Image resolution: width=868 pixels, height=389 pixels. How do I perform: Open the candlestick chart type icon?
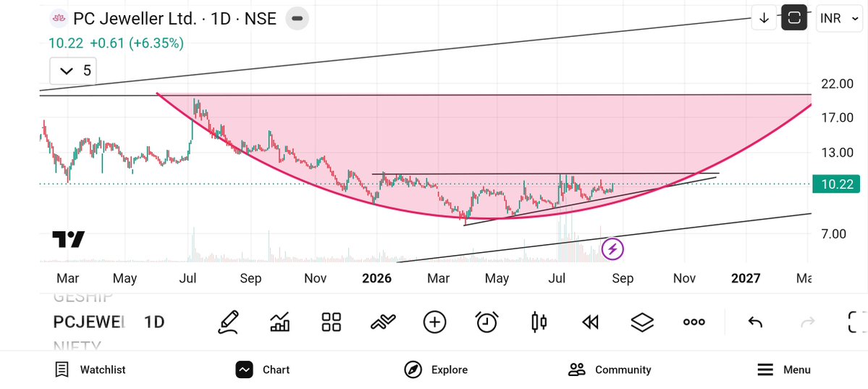click(x=539, y=322)
